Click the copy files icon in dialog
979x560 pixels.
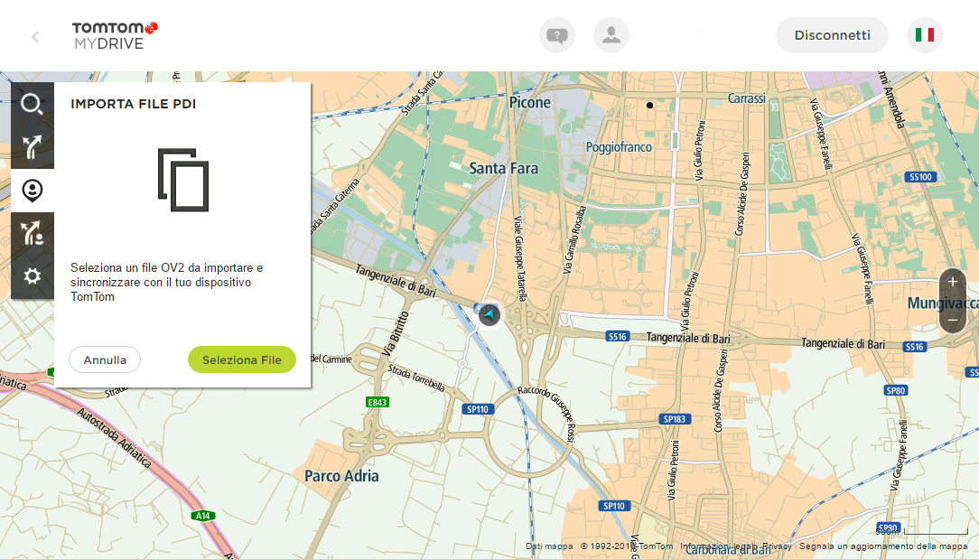(x=183, y=180)
